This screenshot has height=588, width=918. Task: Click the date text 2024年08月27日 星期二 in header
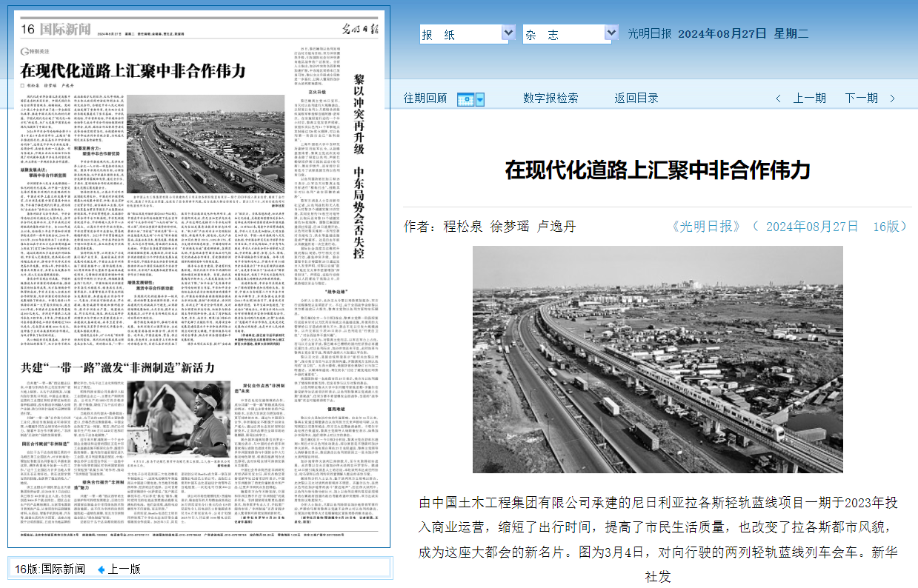[743, 33]
